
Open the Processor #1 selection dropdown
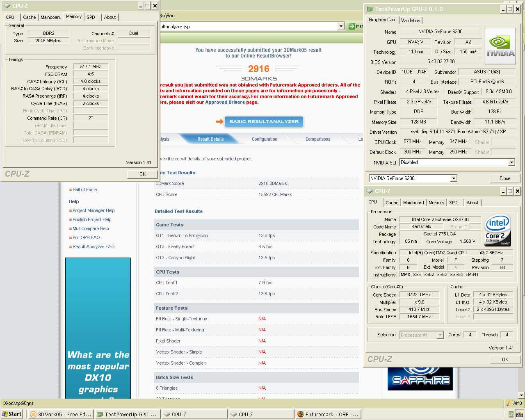[x=440, y=335]
